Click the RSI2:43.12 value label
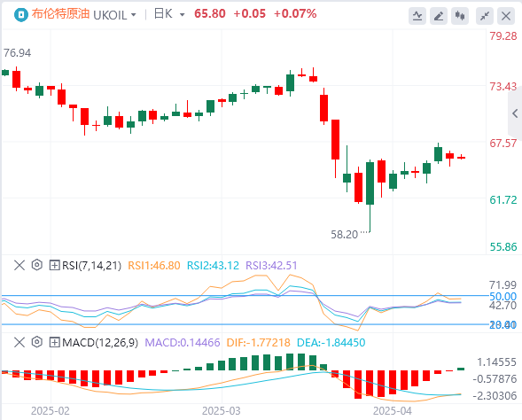This screenshot has height=420, width=522. pyautogui.click(x=213, y=266)
